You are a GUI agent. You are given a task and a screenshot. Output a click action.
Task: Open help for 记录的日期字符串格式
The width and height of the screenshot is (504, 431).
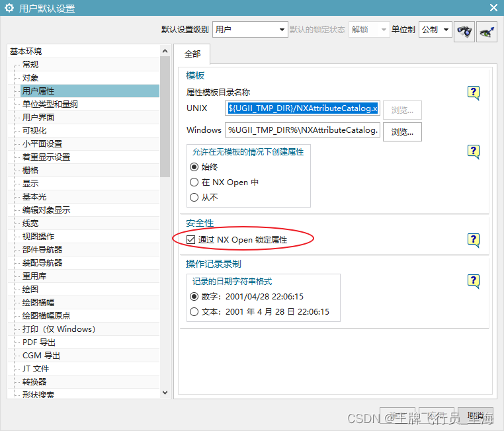(x=473, y=282)
